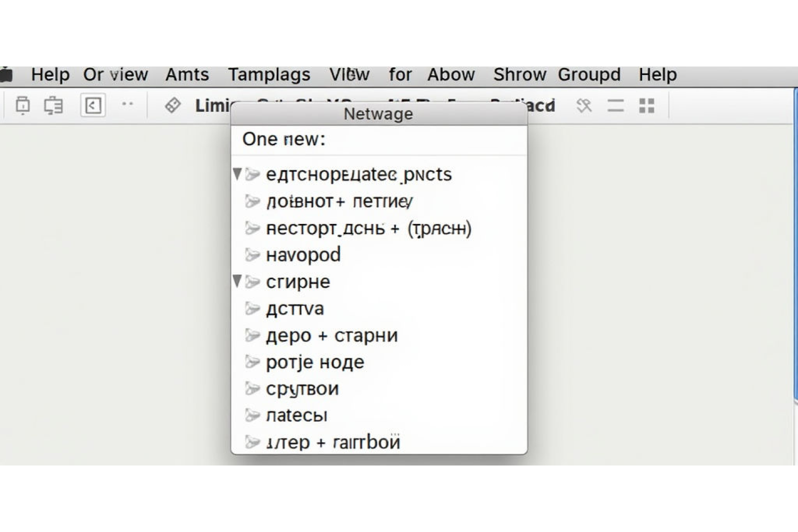Click the two-dots toolbar icon
This screenshot has height=532, width=798.
127,104
